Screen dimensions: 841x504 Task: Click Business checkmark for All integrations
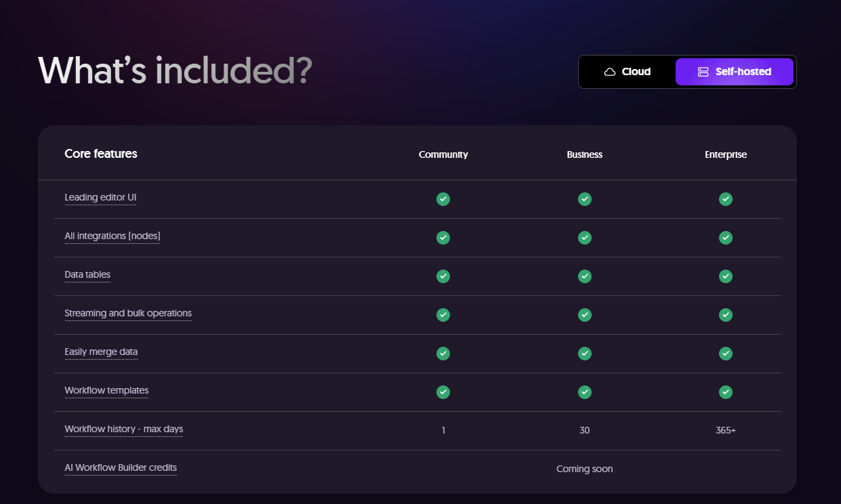click(x=585, y=238)
